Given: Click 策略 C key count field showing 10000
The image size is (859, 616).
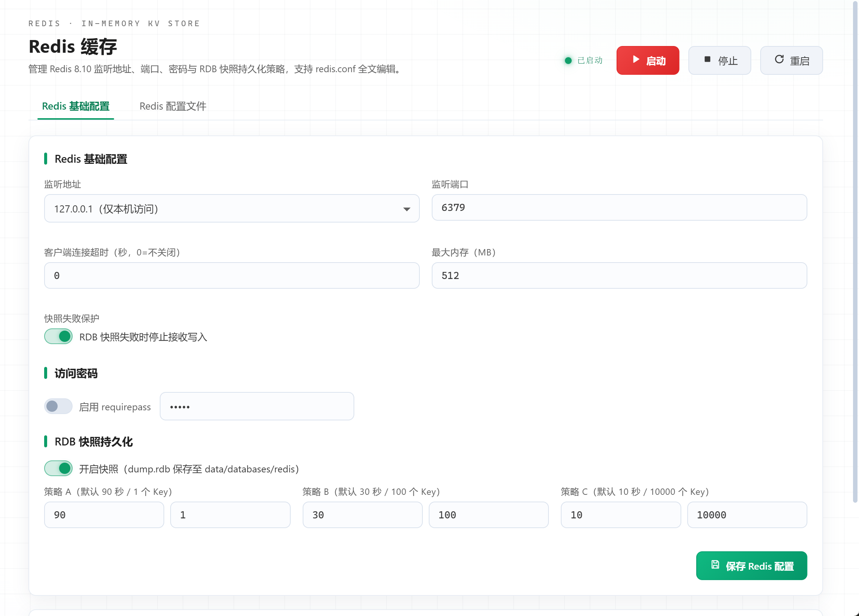Looking at the screenshot, I should click(747, 515).
